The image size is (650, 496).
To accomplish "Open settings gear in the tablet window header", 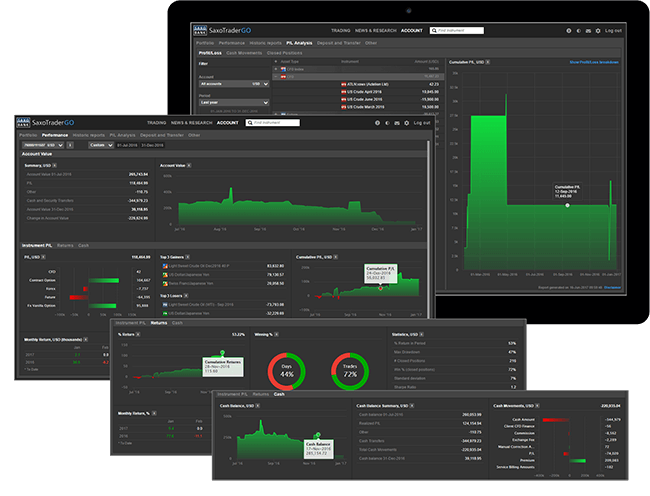I will coord(598,31).
